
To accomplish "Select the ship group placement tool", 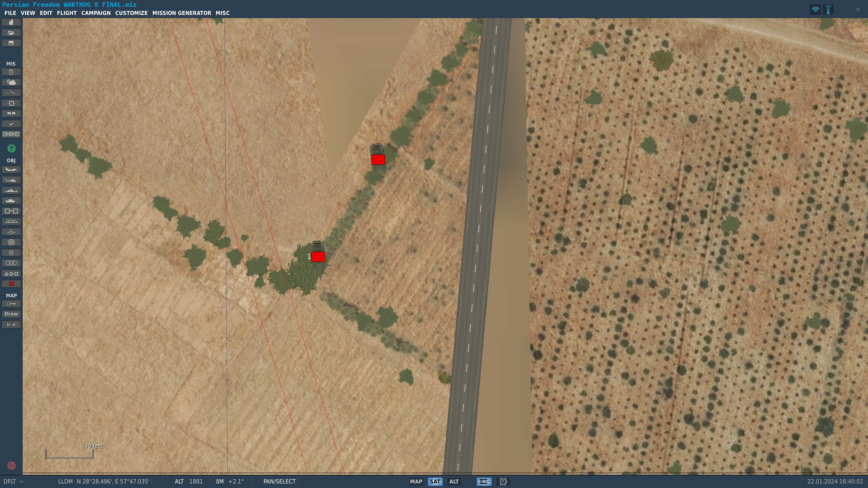I will click(x=11, y=190).
